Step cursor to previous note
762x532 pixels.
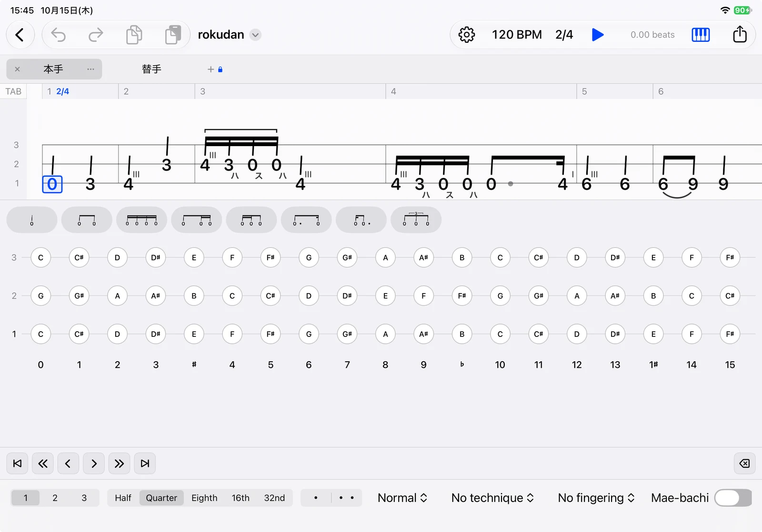pyautogui.click(x=68, y=463)
